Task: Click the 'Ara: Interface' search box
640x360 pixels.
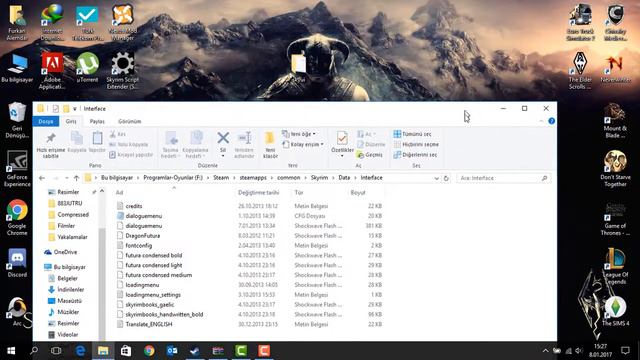Action: pos(503,178)
